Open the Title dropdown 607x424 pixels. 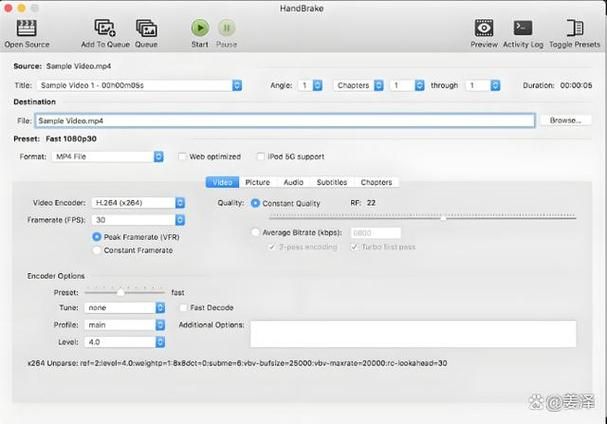coord(140,85)
